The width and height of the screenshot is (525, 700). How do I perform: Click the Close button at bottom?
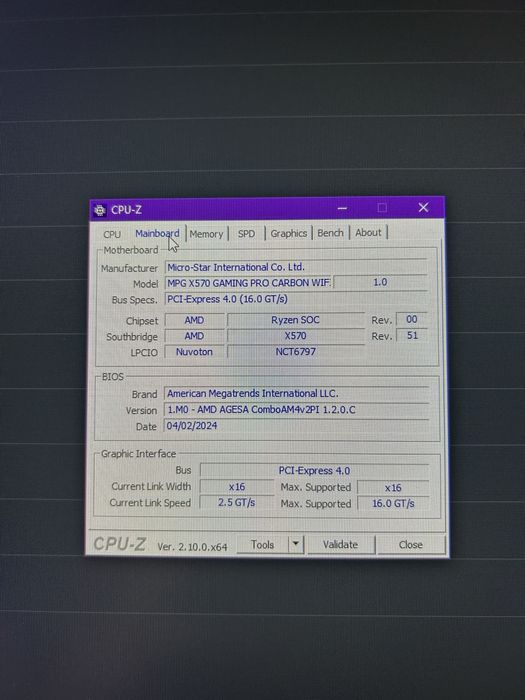tap(411, 545)
